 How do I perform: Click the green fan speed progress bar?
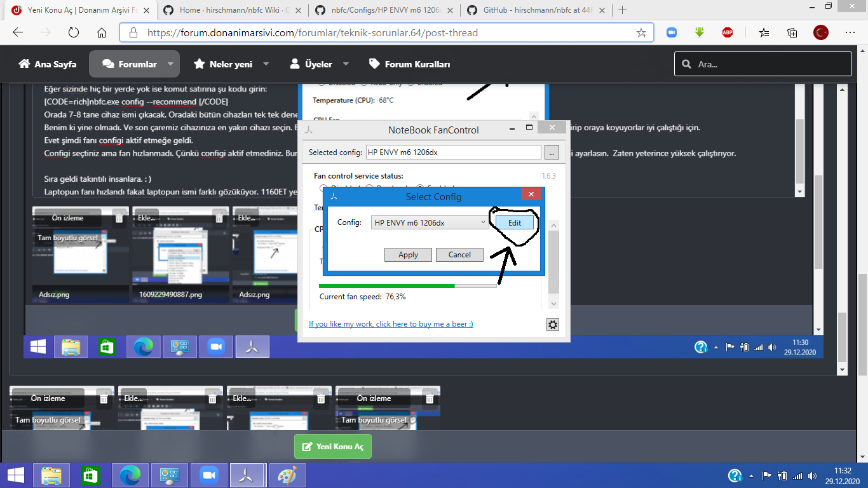point(407,286)
